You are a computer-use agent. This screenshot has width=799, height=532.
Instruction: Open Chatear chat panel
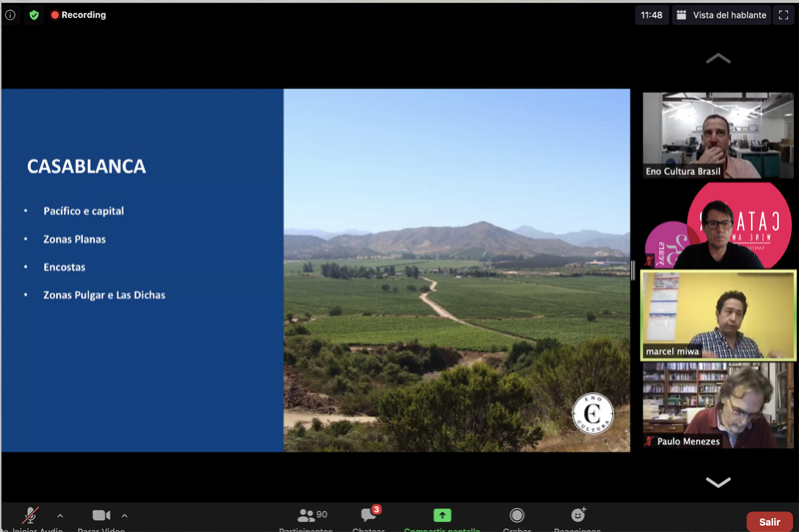click(x=369, y=519)
